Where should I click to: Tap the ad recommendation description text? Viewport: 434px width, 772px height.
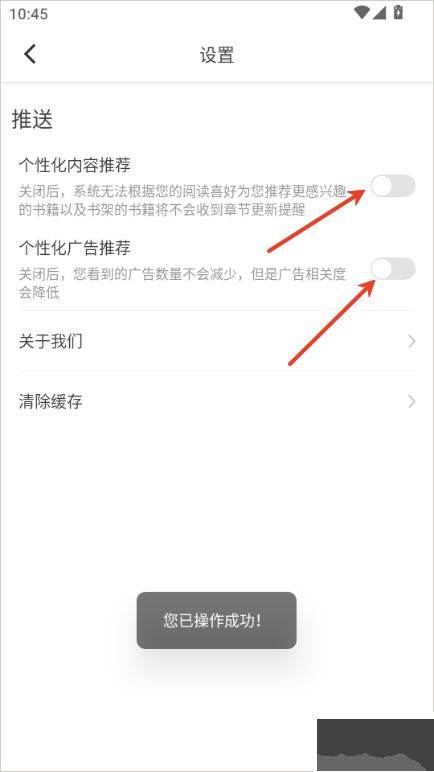(183, 283)
